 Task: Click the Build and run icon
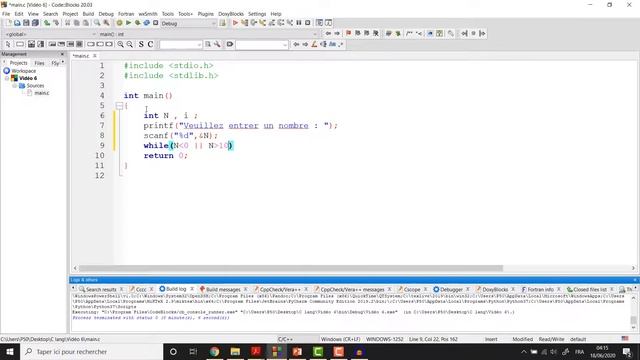pos(138,23)
